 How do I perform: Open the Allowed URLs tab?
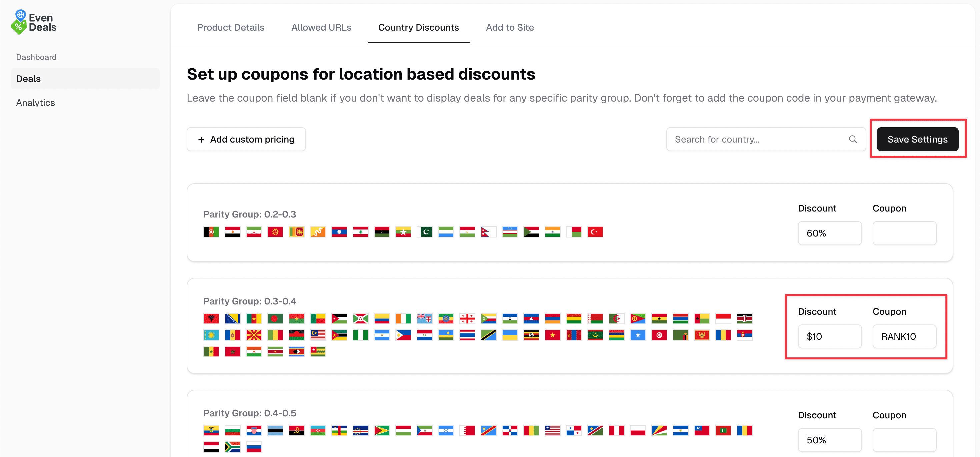coord(321,27)
